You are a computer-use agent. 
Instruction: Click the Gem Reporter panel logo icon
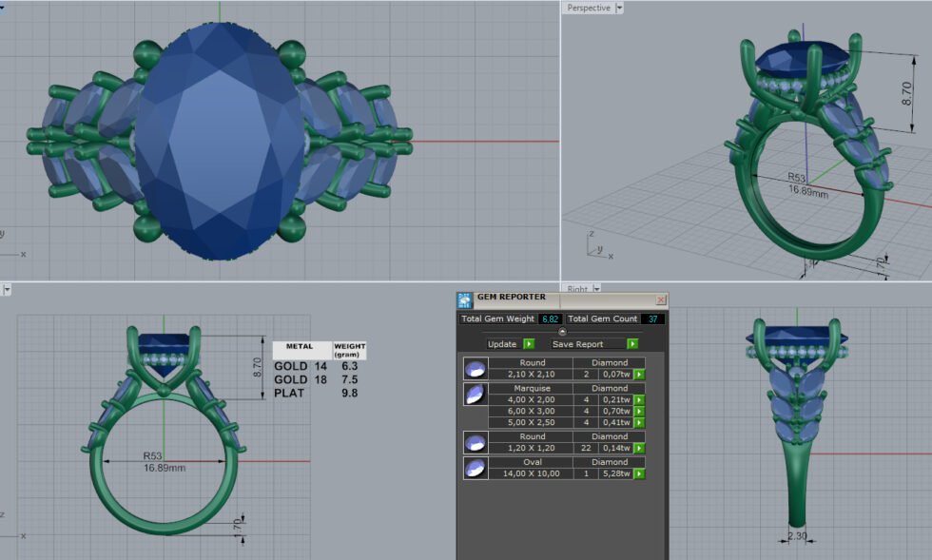click(x=465, y=299)
